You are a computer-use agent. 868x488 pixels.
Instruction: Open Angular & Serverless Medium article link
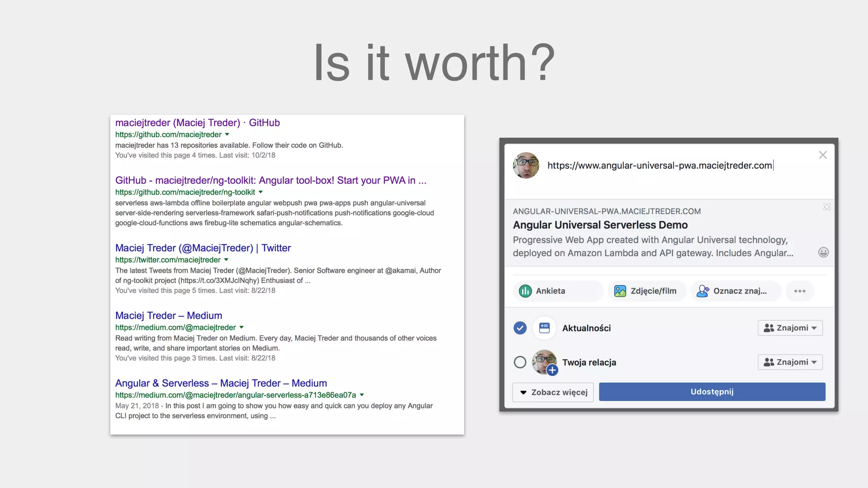tap(221, 383)
